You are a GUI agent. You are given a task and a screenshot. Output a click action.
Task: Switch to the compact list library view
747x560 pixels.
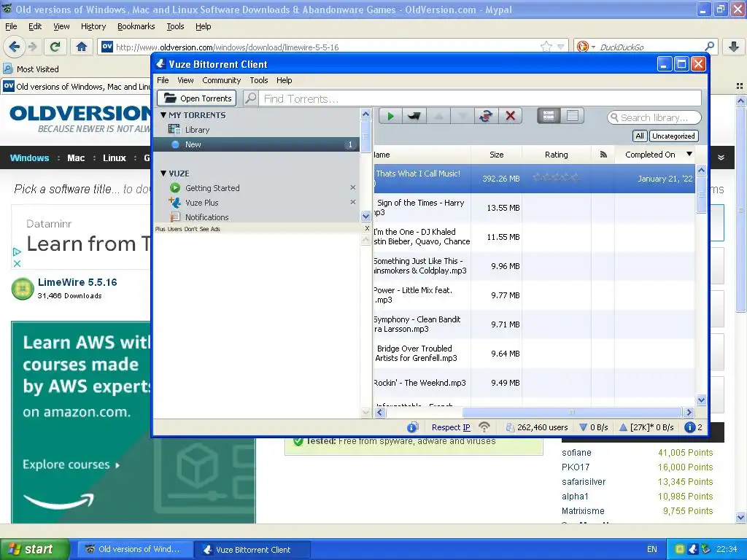click(572, 116)
